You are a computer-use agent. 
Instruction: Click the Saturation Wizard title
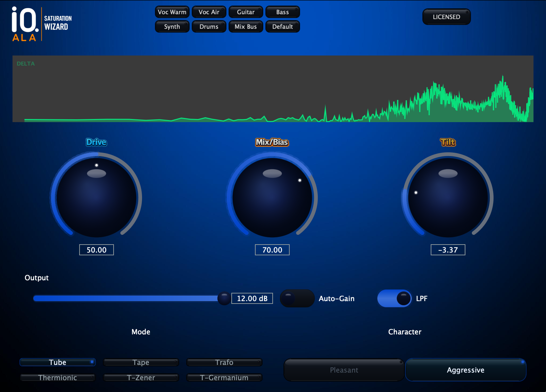pyautogui.click(x=58, y=23)
